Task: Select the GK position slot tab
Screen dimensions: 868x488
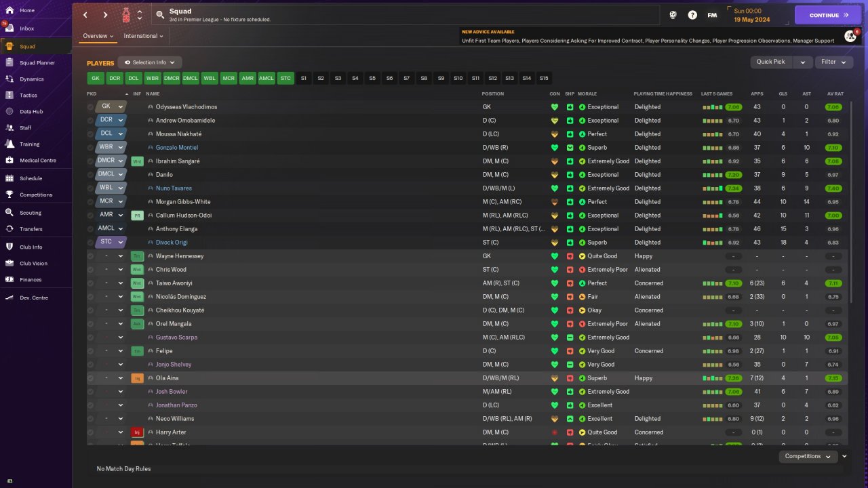Action: coord(96,79)
